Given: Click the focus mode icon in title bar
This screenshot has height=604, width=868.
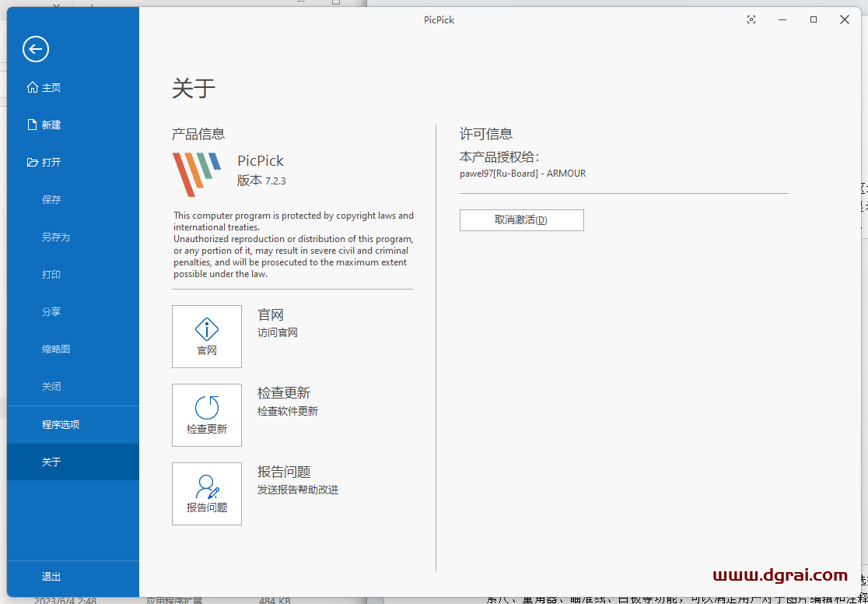Looking at the screenshot, I should click(x=751, y=20).
